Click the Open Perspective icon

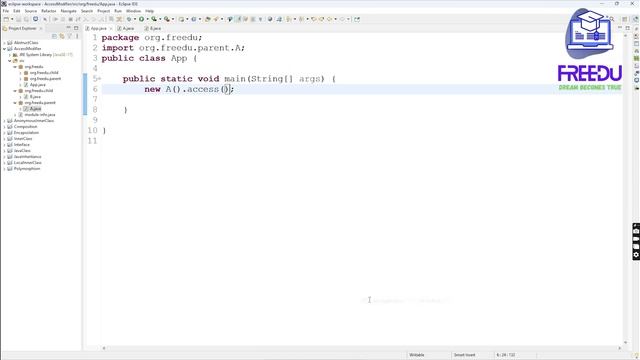[624, 19]
